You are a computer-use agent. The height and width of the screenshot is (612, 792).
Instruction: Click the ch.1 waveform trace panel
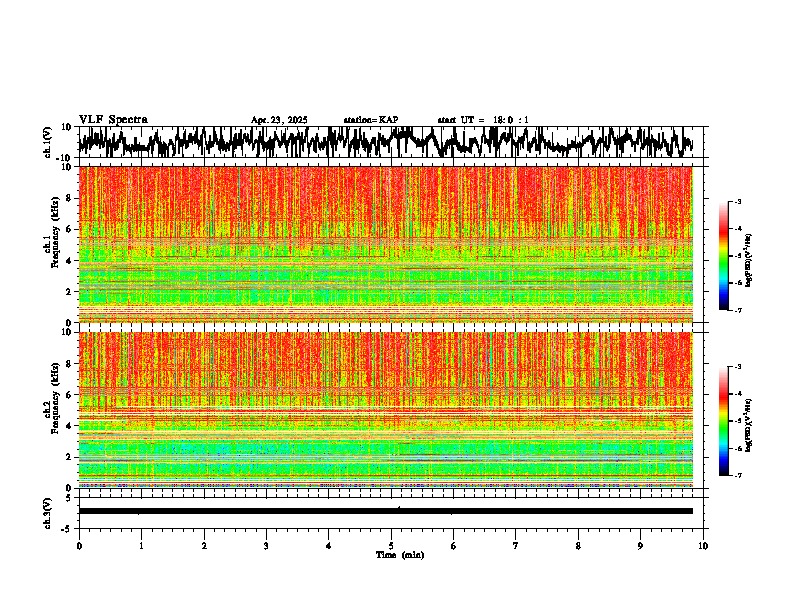point(390,142)
